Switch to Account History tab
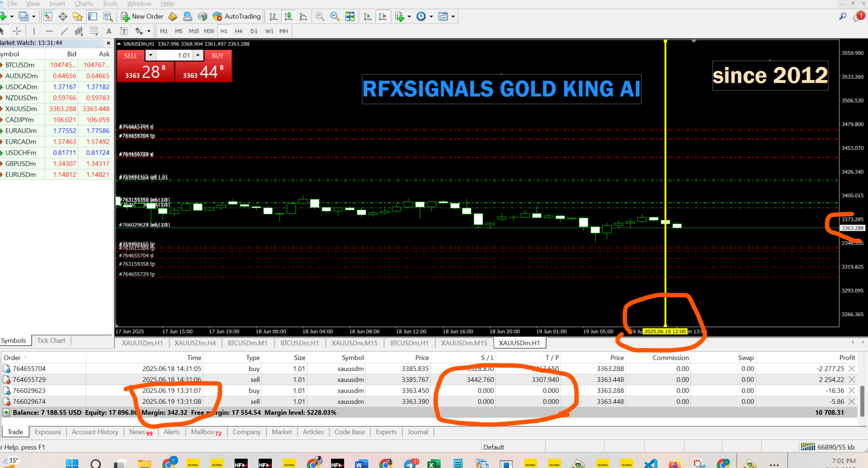The width and height of the screenshot is (868, 468). 95,432
